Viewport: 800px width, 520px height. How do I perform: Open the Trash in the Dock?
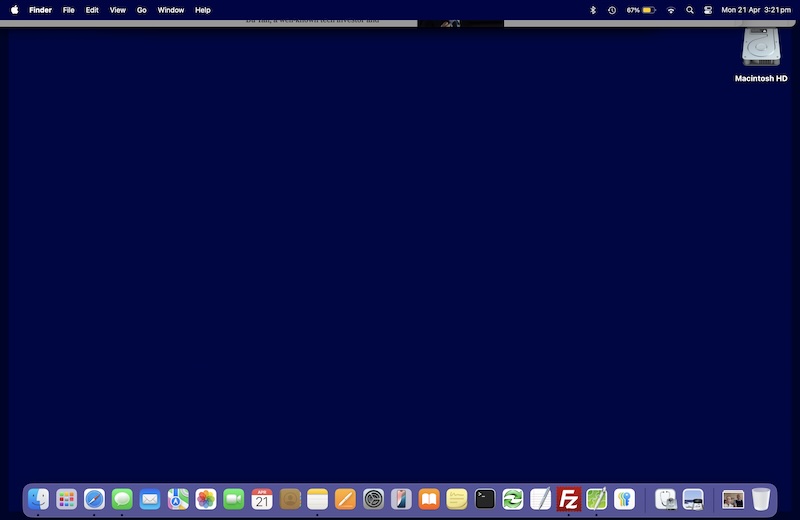[x=761, y=498]
